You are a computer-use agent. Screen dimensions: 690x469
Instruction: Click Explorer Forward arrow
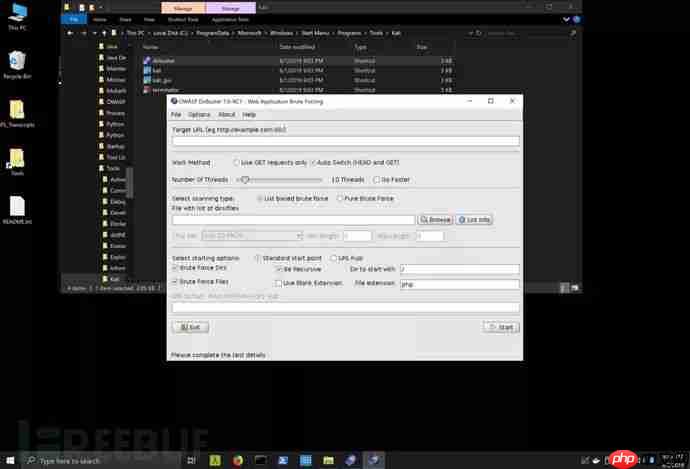click(x=83, y=33)
